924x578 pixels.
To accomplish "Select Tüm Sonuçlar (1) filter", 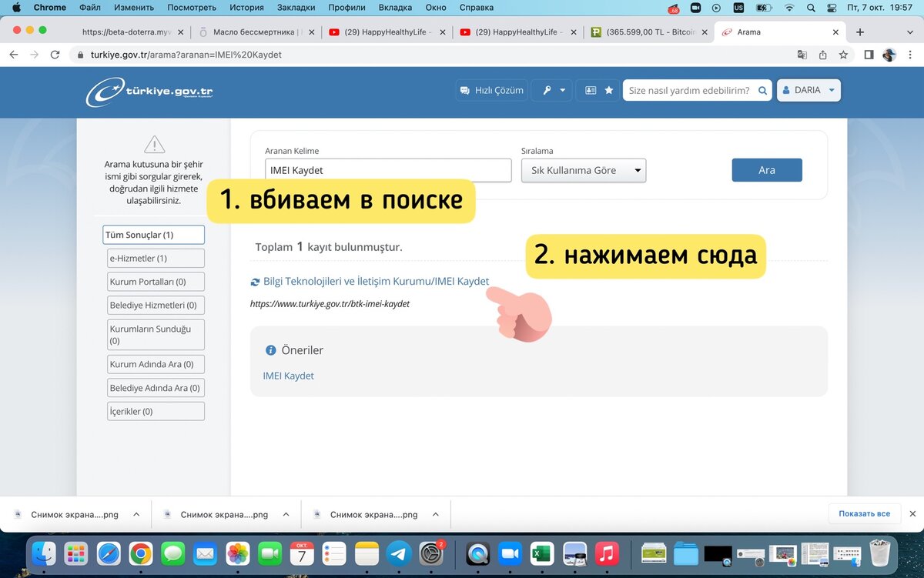I will point(153,235).
